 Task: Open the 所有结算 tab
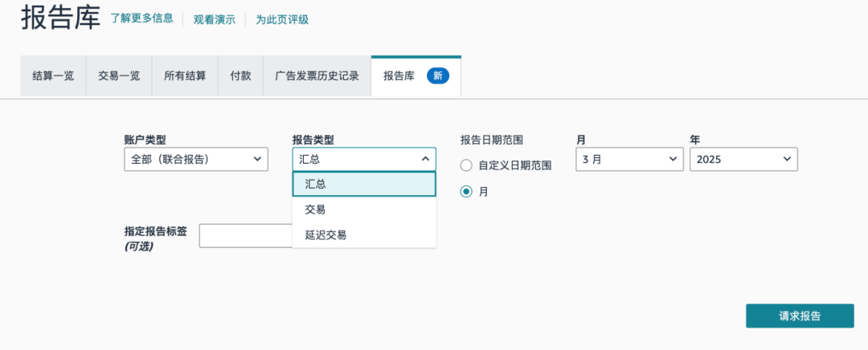point(185,76)
